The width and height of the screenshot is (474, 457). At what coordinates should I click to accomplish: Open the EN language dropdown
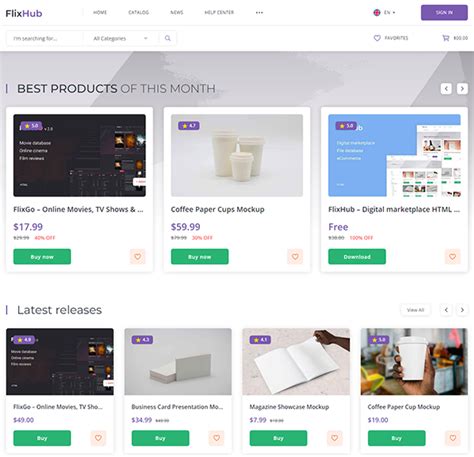389,13
